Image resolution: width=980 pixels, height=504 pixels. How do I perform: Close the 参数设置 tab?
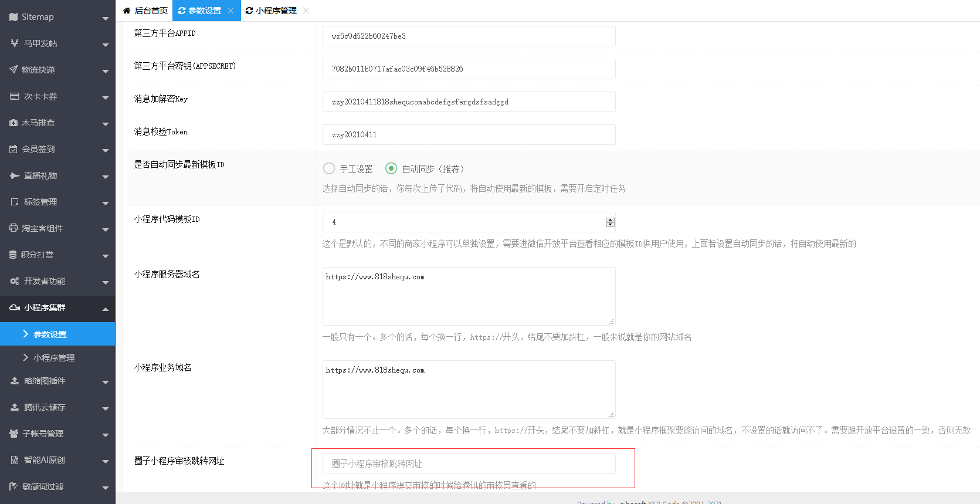tap(231, 11)
